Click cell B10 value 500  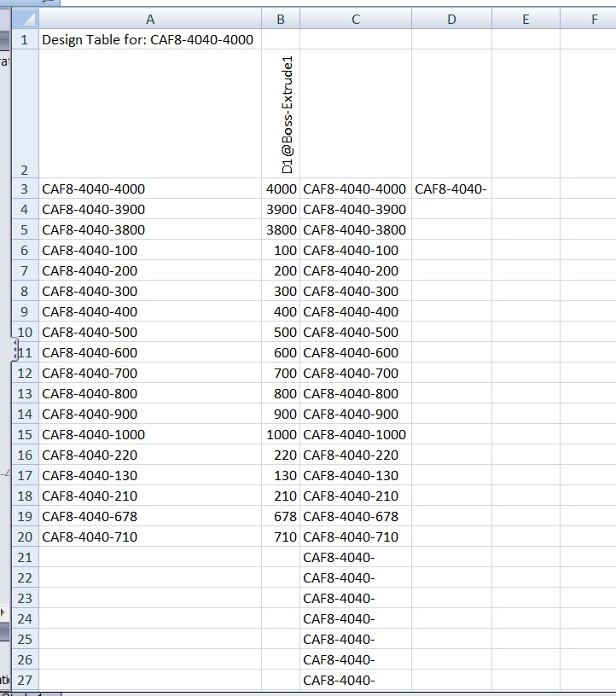point(281,332)
